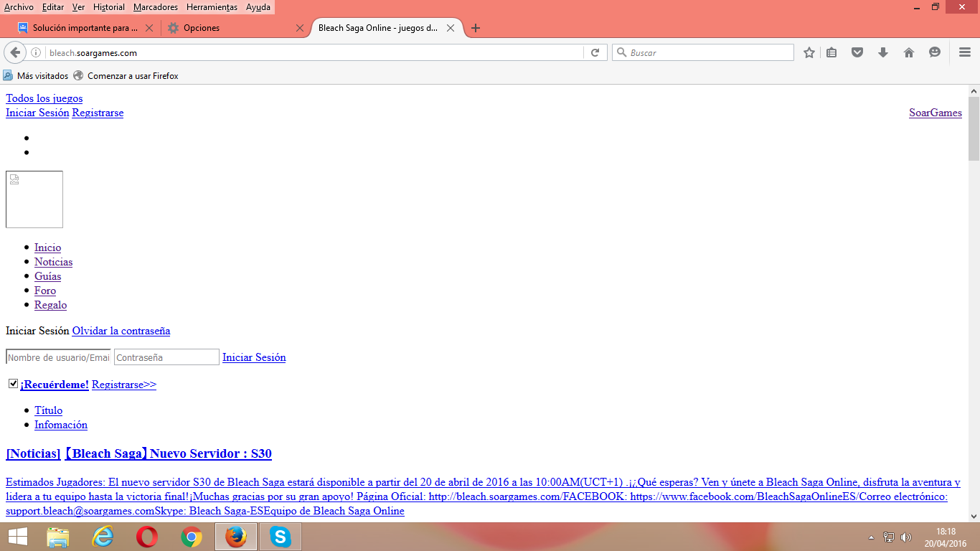This screenshot has height=551, width=980.
Task: Uncheck the ¡Recuérdeme! checkbox
Action: [x=13, y=384]
